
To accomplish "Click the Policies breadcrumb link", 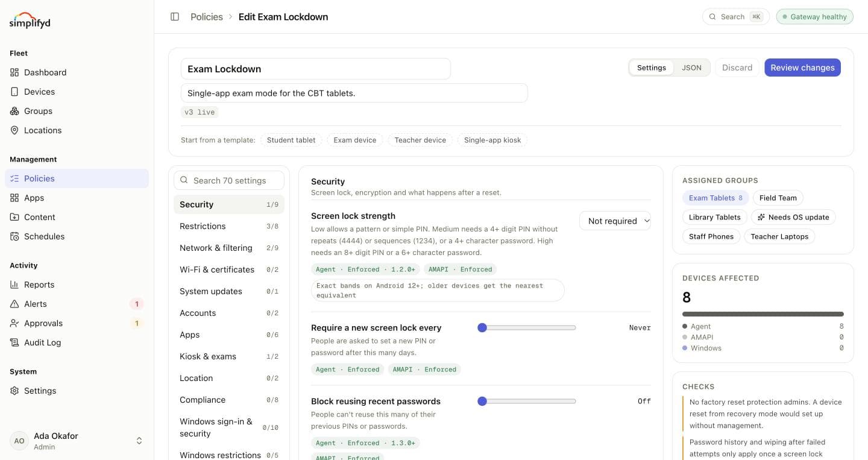I will 207,17.
